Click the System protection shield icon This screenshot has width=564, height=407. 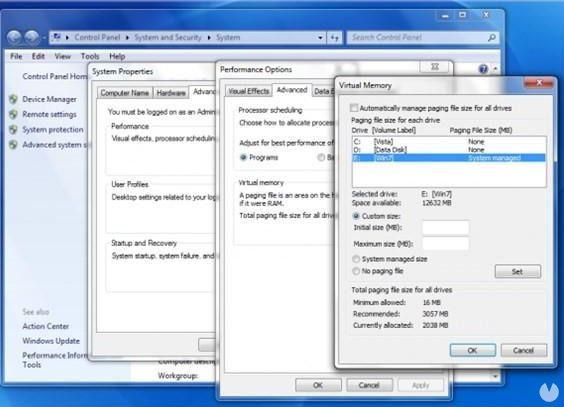tap(13, 129)
